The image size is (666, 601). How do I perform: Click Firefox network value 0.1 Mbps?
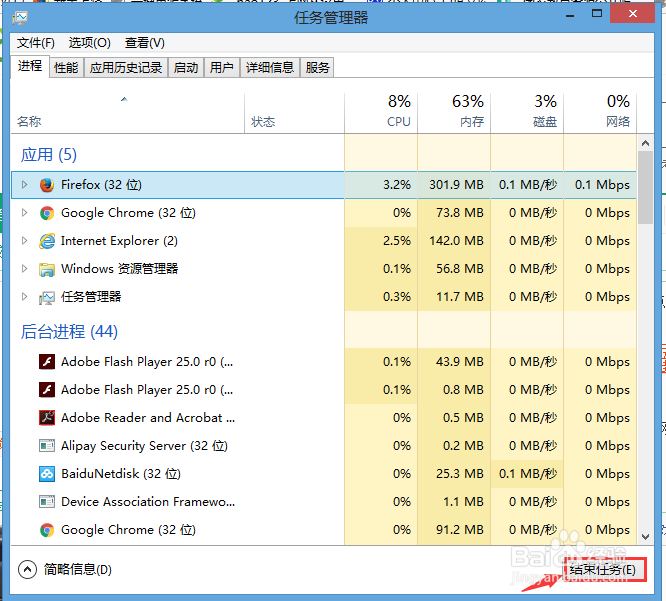click(x=602, y=185)
